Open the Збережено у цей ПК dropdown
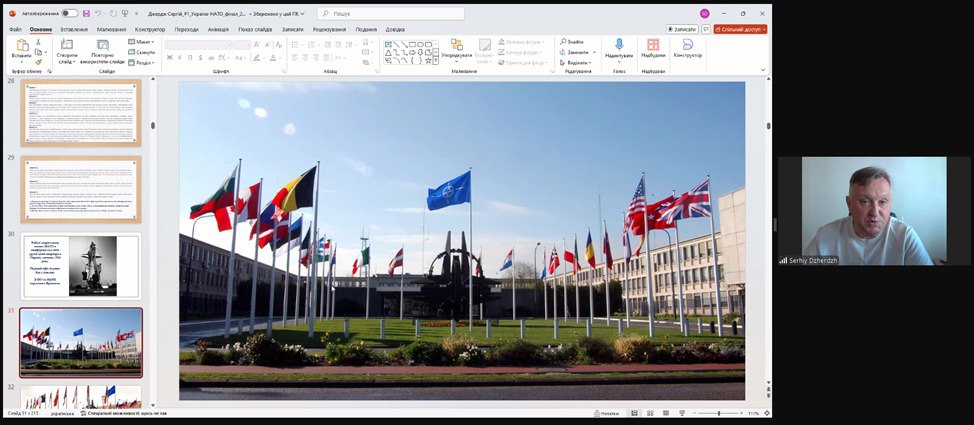974x425 pixels. pyautogui.click(x=278, y=13)
